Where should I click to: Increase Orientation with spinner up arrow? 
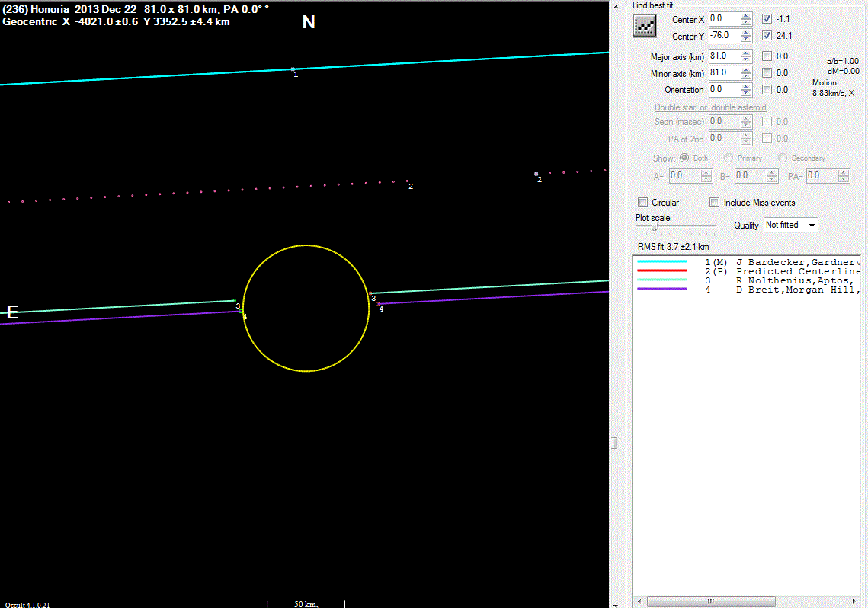click(x=746, y=86)
